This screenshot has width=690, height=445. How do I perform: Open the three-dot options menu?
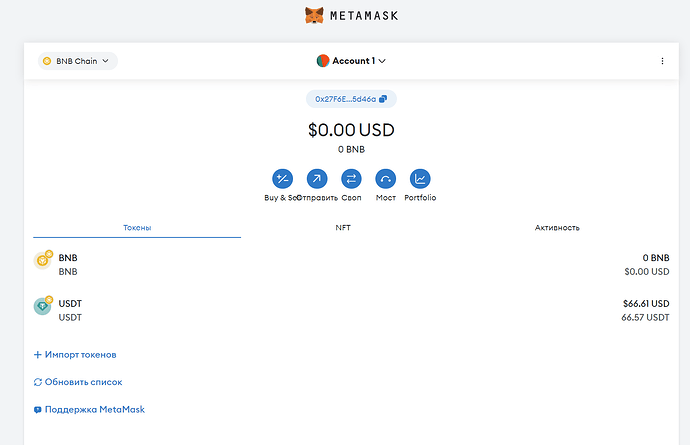coord(662,61)
